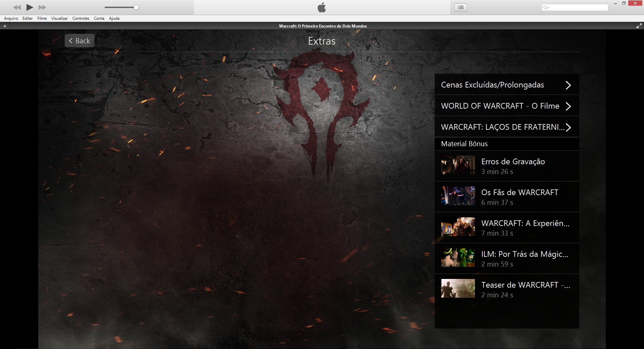Open the Arquivo menu
This screenshot has width=644, height=349.
[11, 18]
